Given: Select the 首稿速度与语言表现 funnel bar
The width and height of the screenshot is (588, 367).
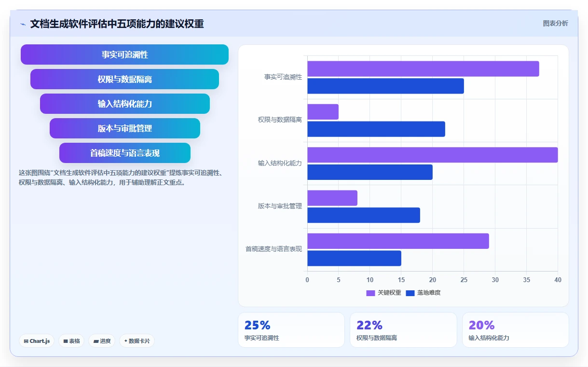Looking at the screenshot, I should point(124,153).
